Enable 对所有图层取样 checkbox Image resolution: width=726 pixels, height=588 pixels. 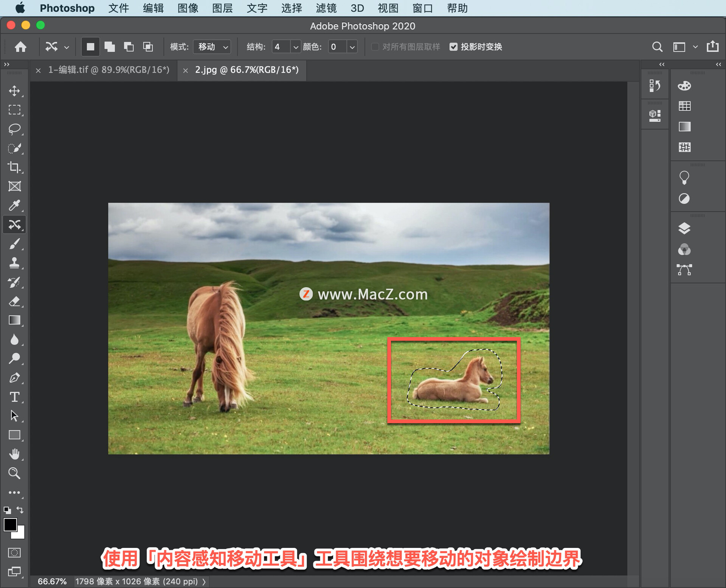pos(375,47)
